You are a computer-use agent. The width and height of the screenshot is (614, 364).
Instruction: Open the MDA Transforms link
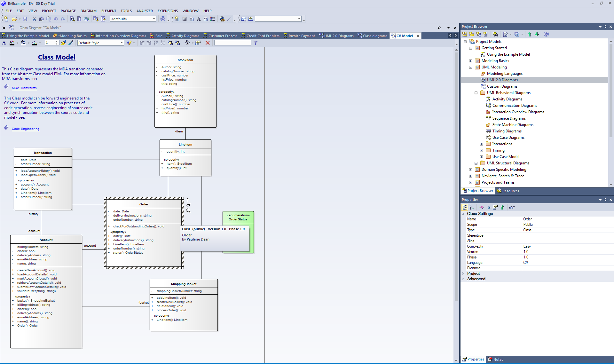(24, 88)
